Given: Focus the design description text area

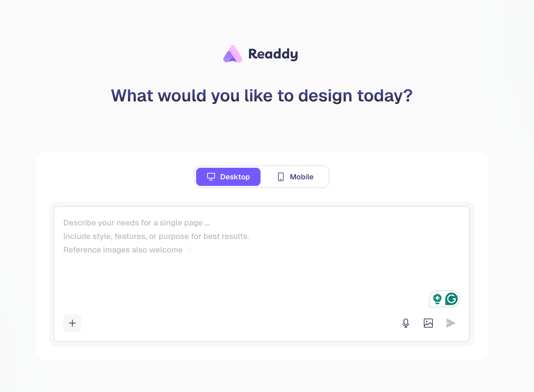Looking at the screenshot, I should (x=262, y=260).
